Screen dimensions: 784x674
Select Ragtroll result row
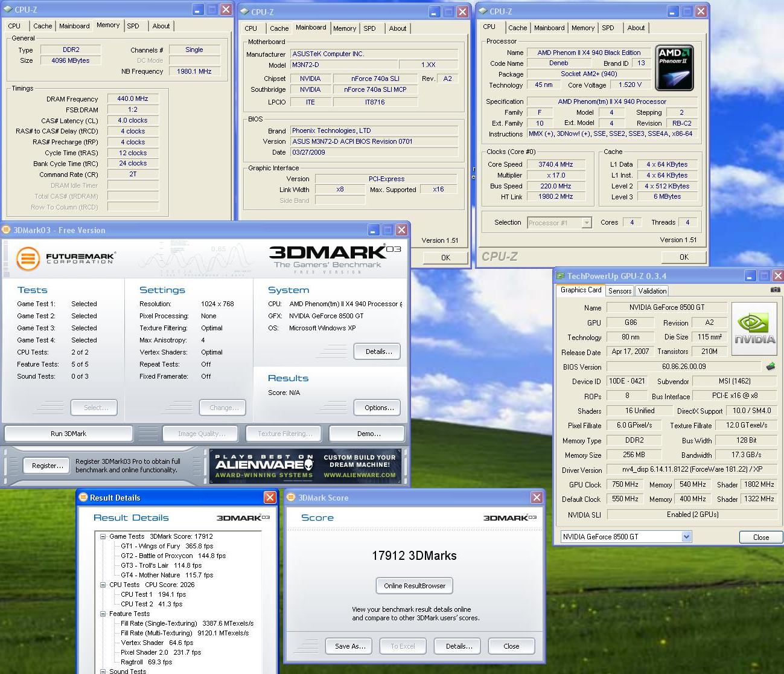click(x=147, y=662)
